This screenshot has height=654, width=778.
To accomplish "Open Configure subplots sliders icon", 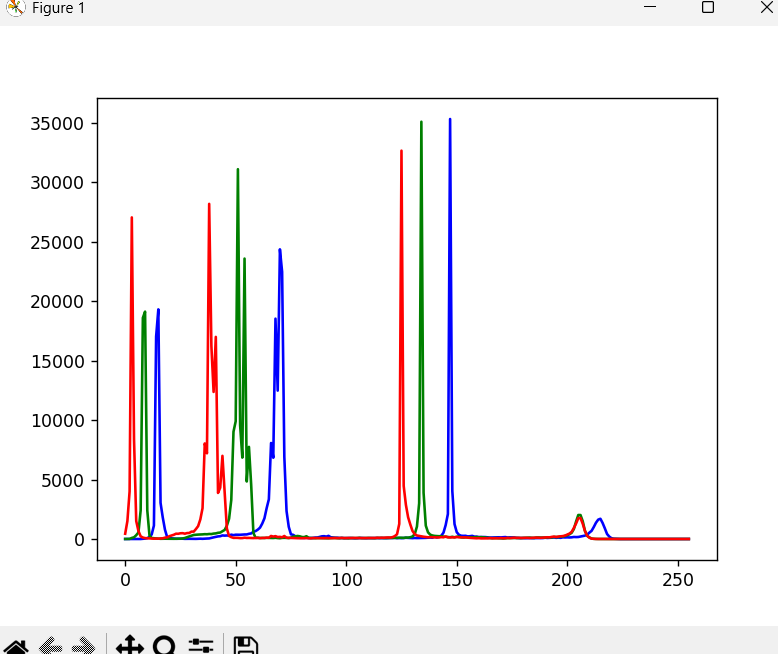I will [201, 646].
